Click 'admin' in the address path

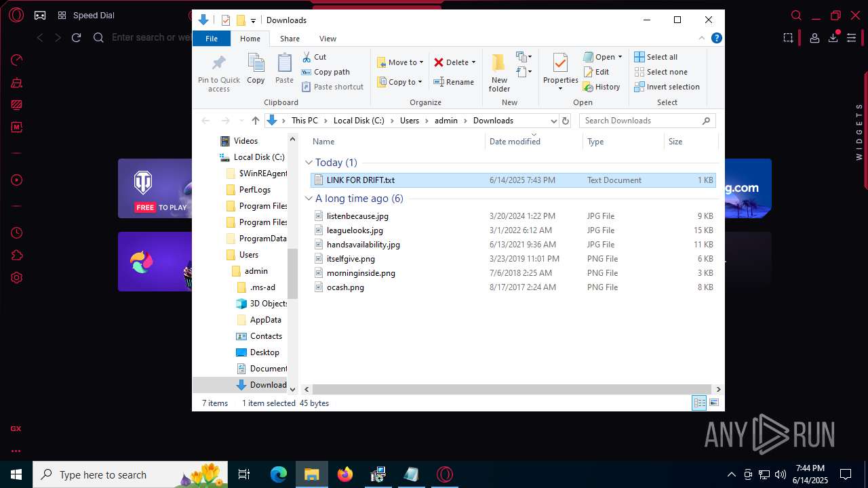click(446, 121)
